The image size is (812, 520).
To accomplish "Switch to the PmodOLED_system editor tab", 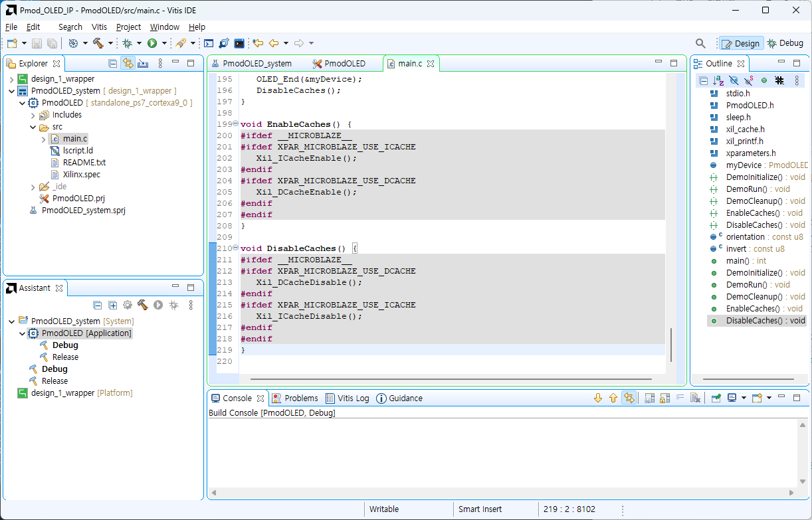I will pos(252,64).
